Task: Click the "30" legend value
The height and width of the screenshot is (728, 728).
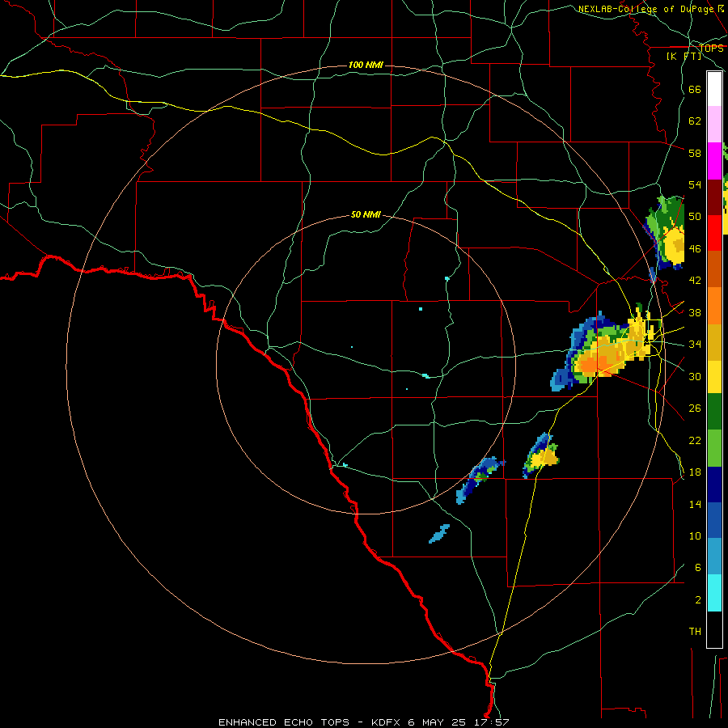Action: [695, 376]
